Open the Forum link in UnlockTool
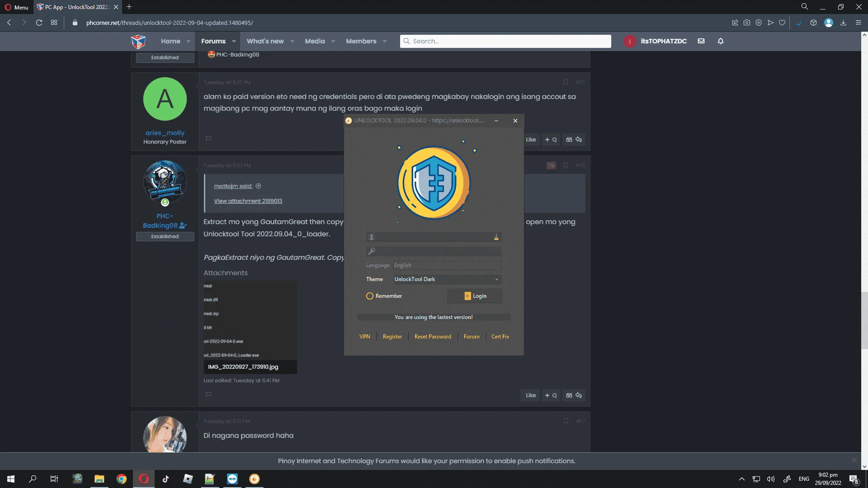The image size is (868, 488). pyautogui.click(x=472, y=337)
